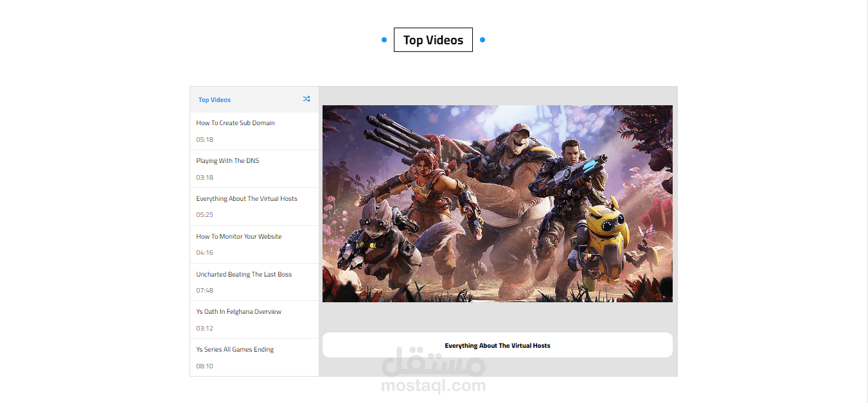The height and width of the screenshot is (403, 868).
Task: Open 'Ys Series All Games Ending' video
Action: click(254, 357)
